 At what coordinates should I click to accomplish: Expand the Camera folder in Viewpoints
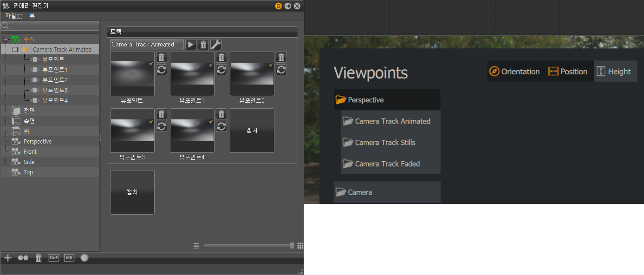[387, 192]
